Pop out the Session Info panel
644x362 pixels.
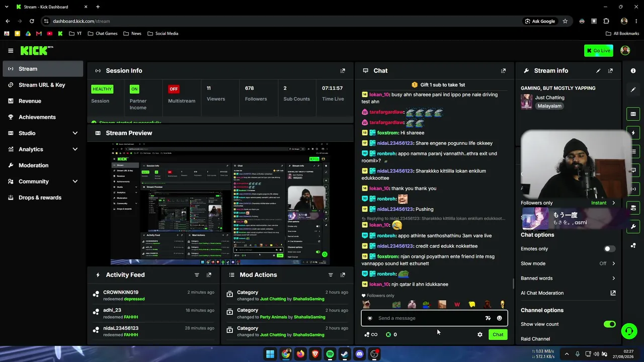pyautogui.click(x=343, y=71)
